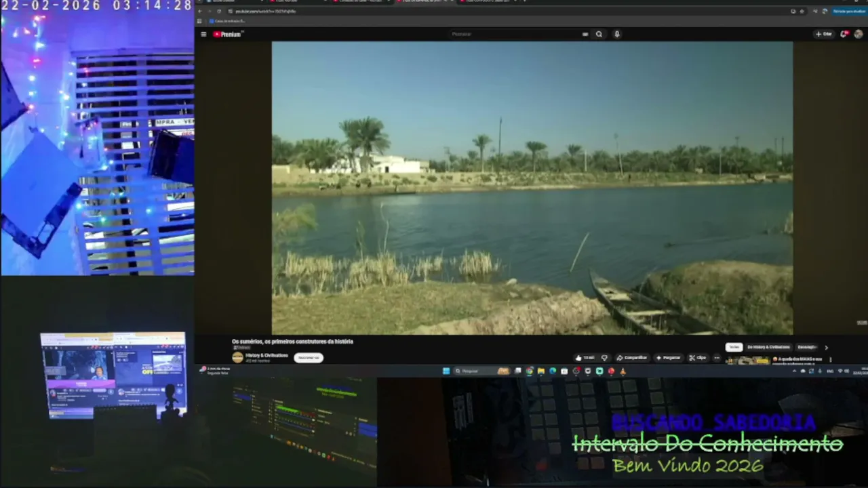Select the De History & Civilisations chip
The width and height of the screenshot is (868, 488).
[768, 347]
